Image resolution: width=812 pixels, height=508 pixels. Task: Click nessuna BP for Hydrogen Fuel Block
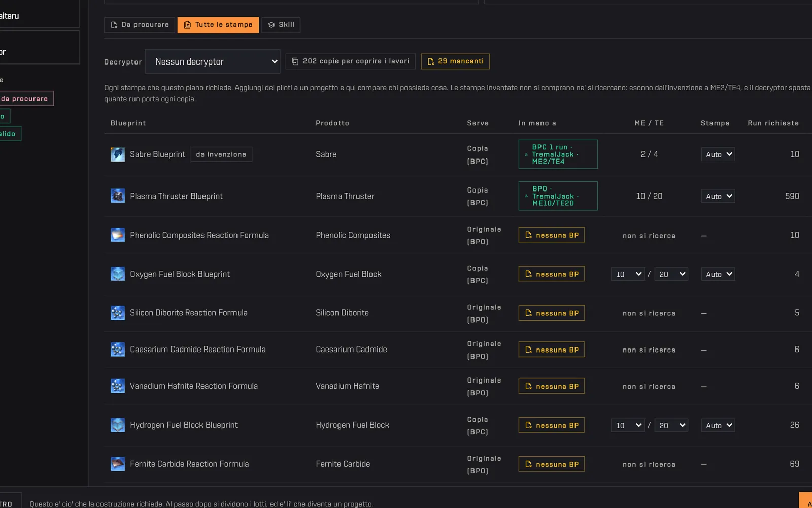click(552, 425)
